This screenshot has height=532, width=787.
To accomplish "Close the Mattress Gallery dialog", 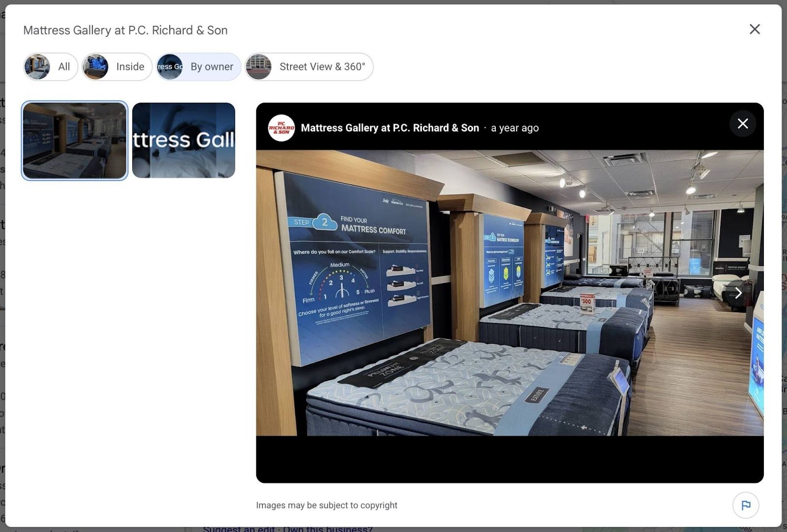I will coord(755,30).
